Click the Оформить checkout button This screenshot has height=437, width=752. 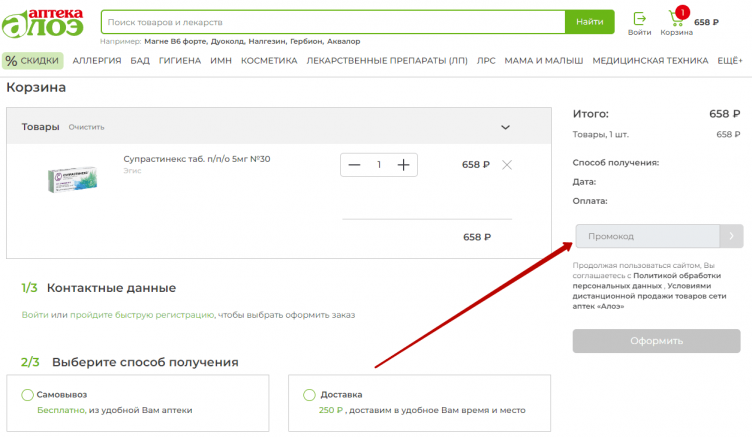coord(656,341)
